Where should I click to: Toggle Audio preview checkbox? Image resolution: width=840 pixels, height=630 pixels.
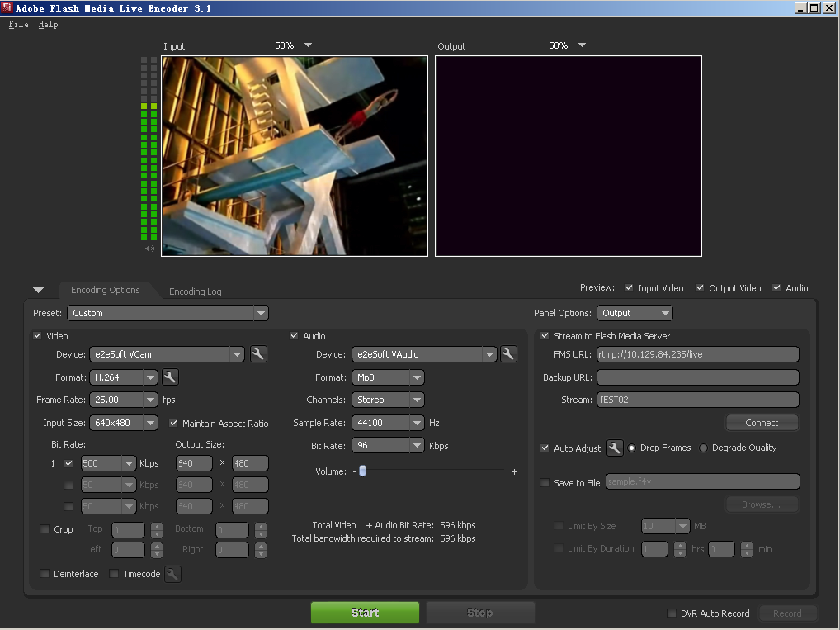click(x=776, y=288)
